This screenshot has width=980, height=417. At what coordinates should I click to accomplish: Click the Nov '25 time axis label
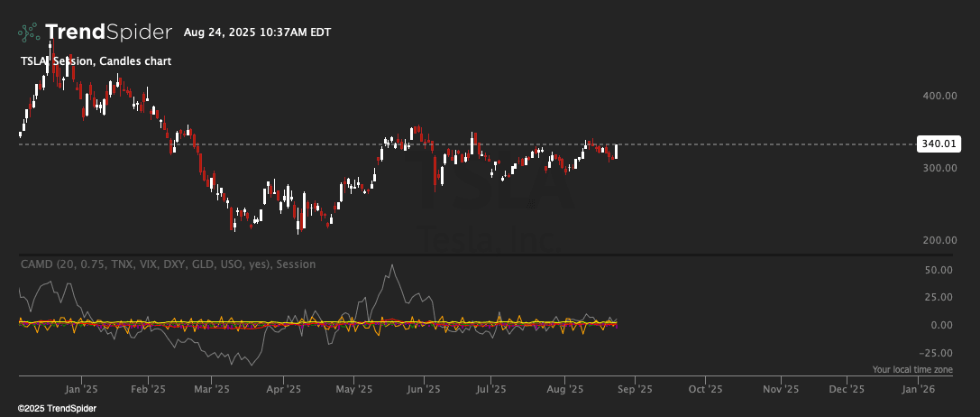(x=782, y=389)
